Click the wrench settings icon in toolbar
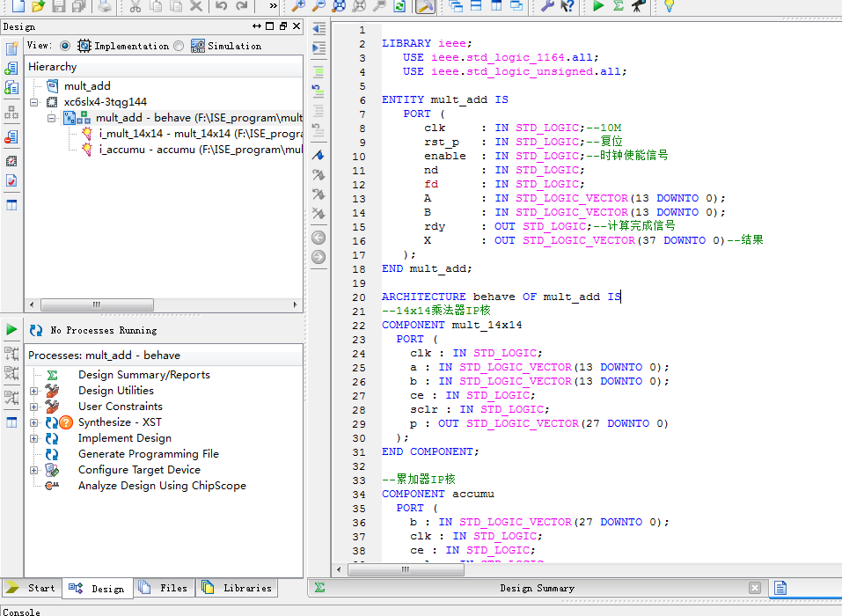The width and height of the screenshot is (842, 616). 546,6
